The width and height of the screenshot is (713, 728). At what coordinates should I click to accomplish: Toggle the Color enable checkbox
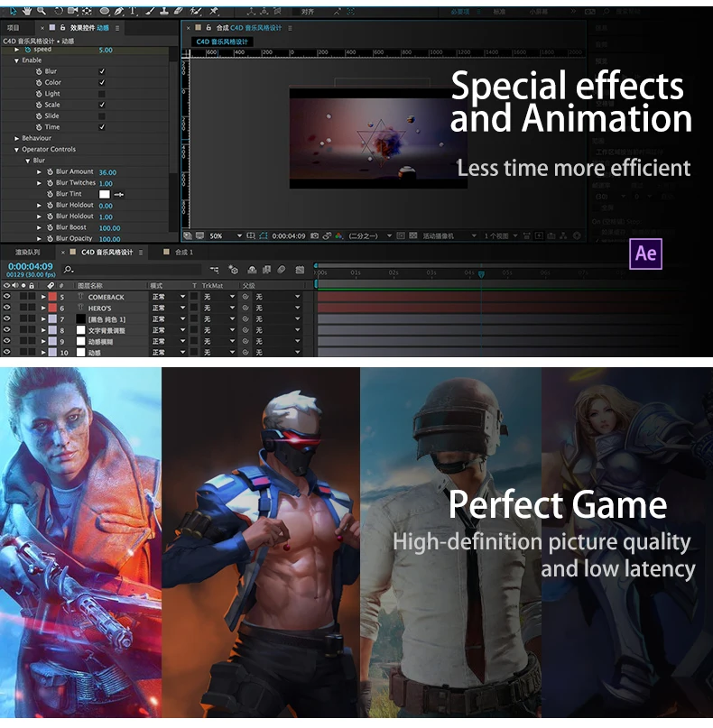point(102,83)
